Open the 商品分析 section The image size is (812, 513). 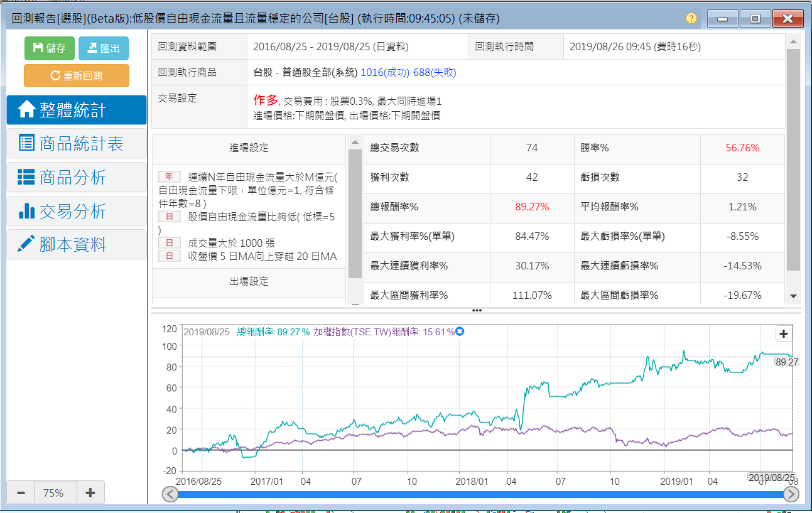[x=77, y=178]
